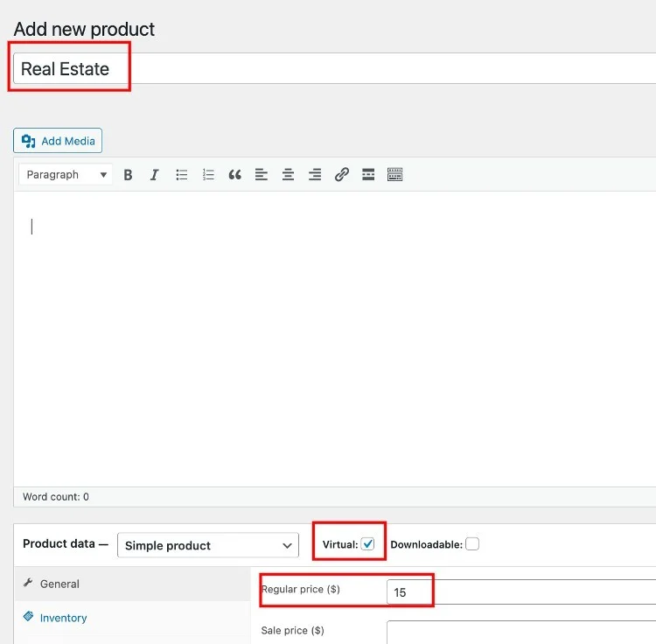This screenshot has width=656, height=644.
Task: Center align the text
Action: [x=288, y=174]
